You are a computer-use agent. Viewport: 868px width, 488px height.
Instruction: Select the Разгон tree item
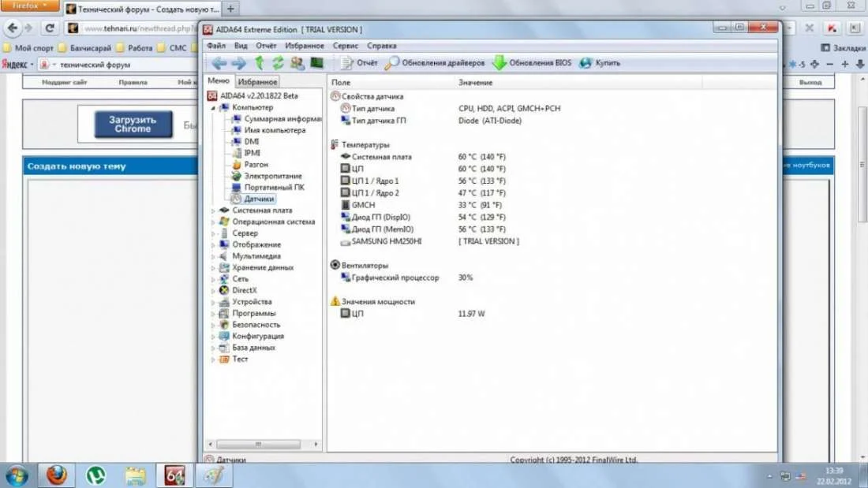point(249,165)
